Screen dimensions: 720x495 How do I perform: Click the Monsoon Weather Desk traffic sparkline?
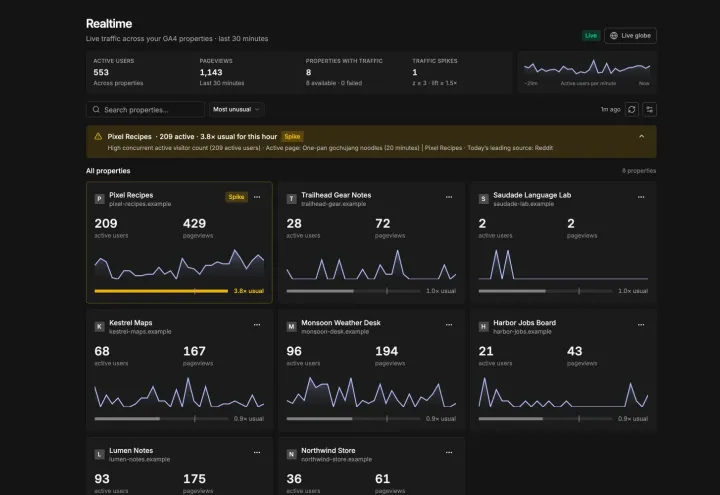[371, 392]
